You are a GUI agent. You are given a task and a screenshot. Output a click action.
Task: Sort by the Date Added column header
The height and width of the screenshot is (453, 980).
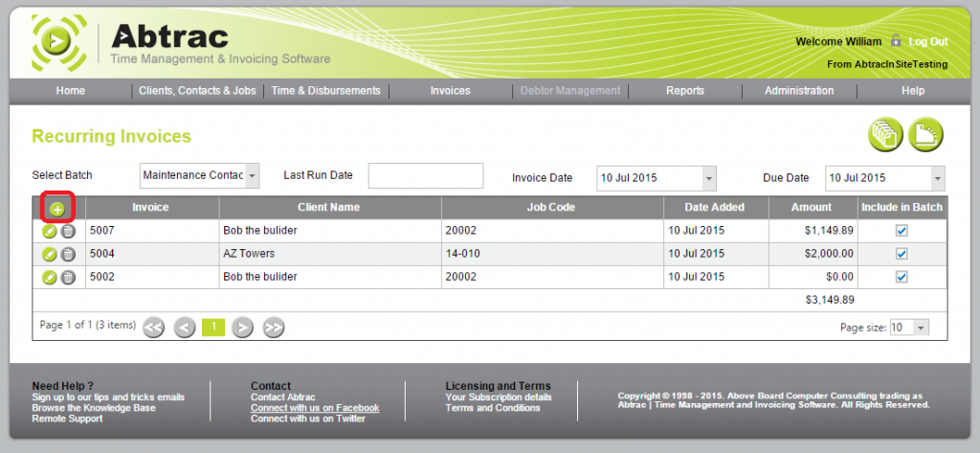(714, 207)
